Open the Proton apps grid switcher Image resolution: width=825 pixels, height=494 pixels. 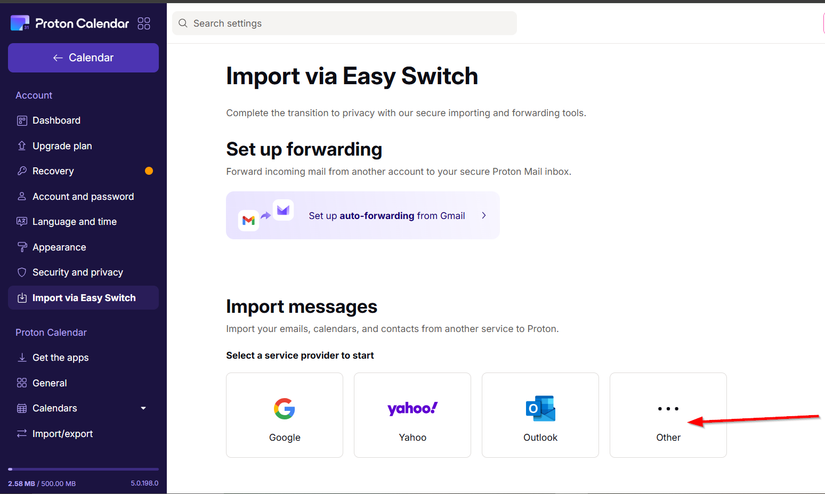[x=144, y=23]
